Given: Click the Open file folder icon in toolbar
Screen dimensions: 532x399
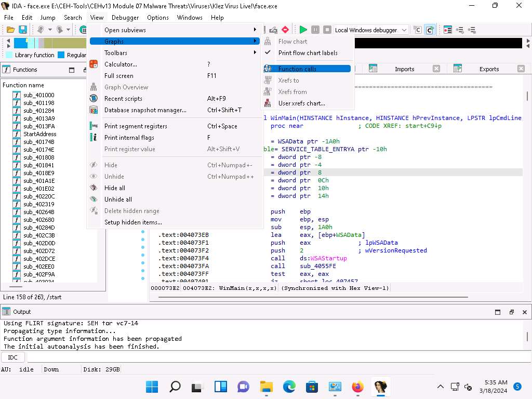Looking at the screenshot, I should coord(10,30).
